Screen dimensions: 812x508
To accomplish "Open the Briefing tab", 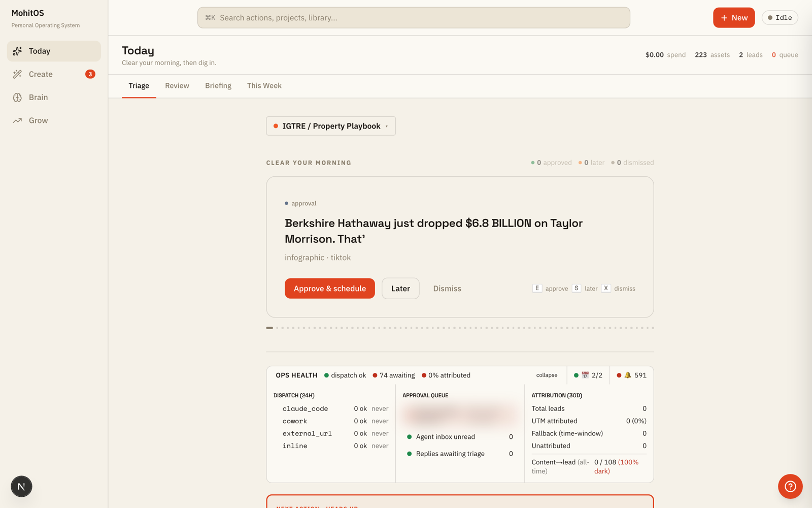I will [x=218, y=86].
